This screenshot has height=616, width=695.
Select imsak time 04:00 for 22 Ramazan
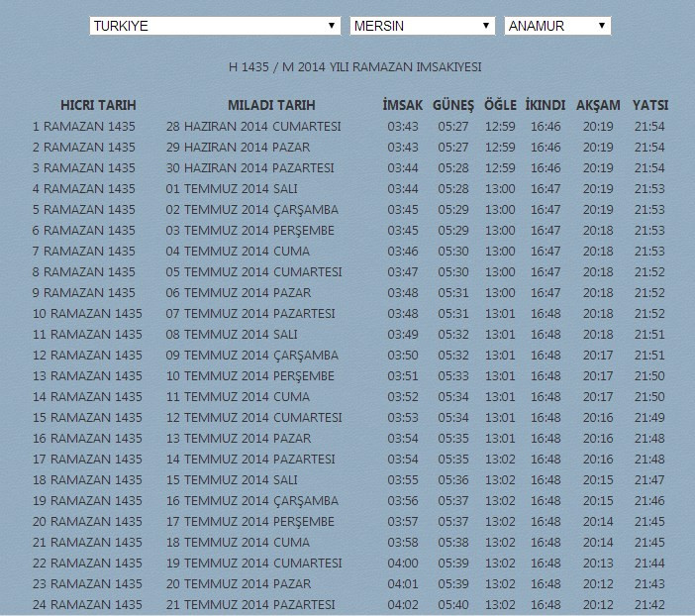pos(403,564)
